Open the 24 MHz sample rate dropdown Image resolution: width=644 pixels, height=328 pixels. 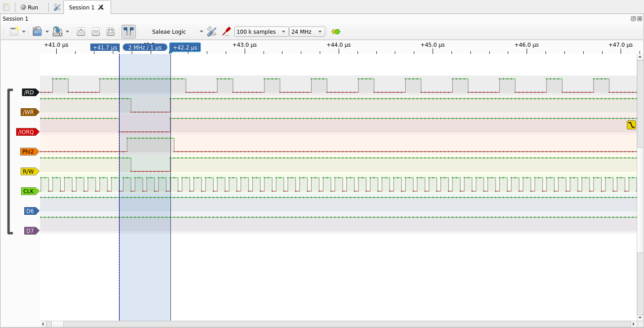tap(307, 31)
